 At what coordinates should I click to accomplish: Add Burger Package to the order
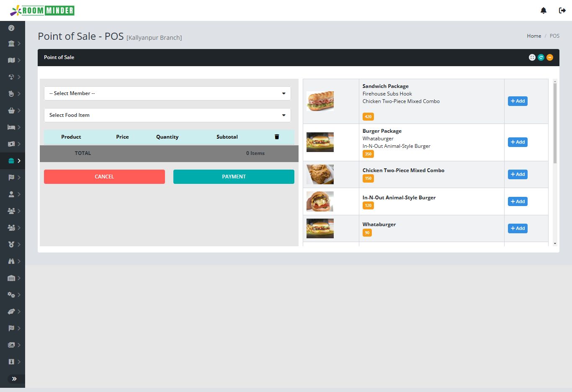(x=518, y=142)
